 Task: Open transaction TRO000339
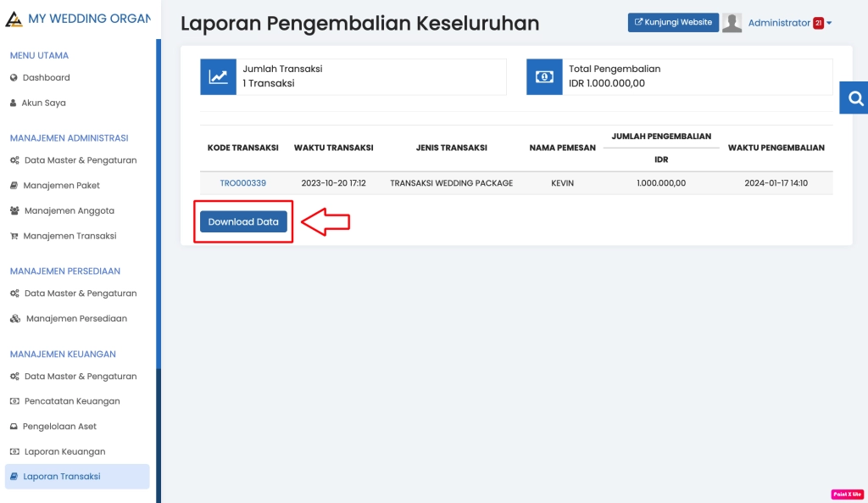243,182
